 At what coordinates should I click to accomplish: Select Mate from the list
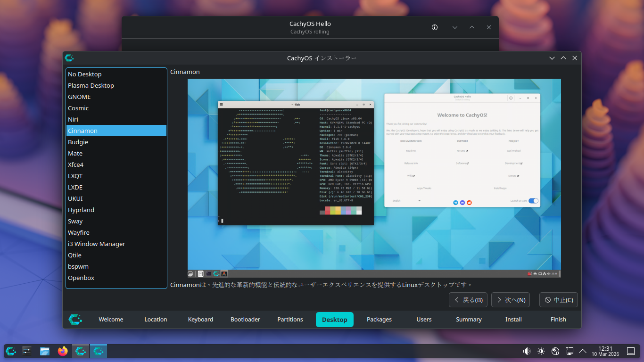pyautogui.click(x=116, y=153)
